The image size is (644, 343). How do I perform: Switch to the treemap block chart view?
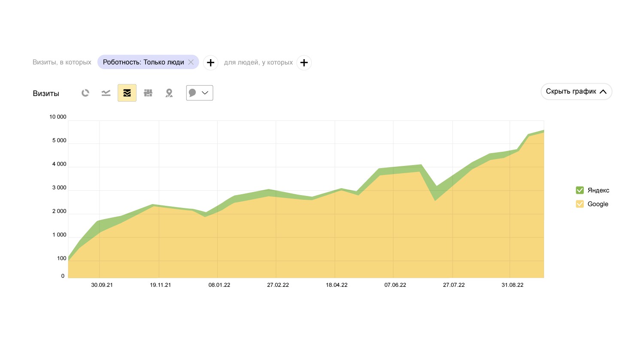pyautogui.click(x=148, y=93)
